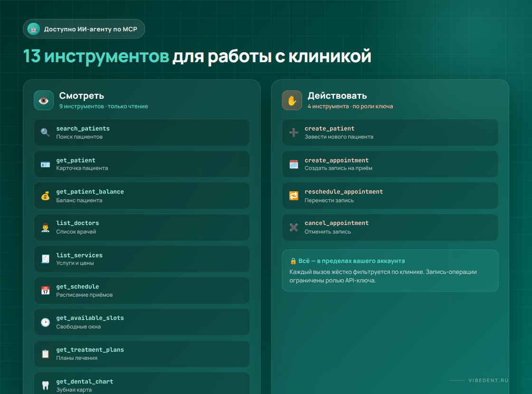
Task: Click the tooth icon for get_dental_chart
Action: (x=45, y=385)
